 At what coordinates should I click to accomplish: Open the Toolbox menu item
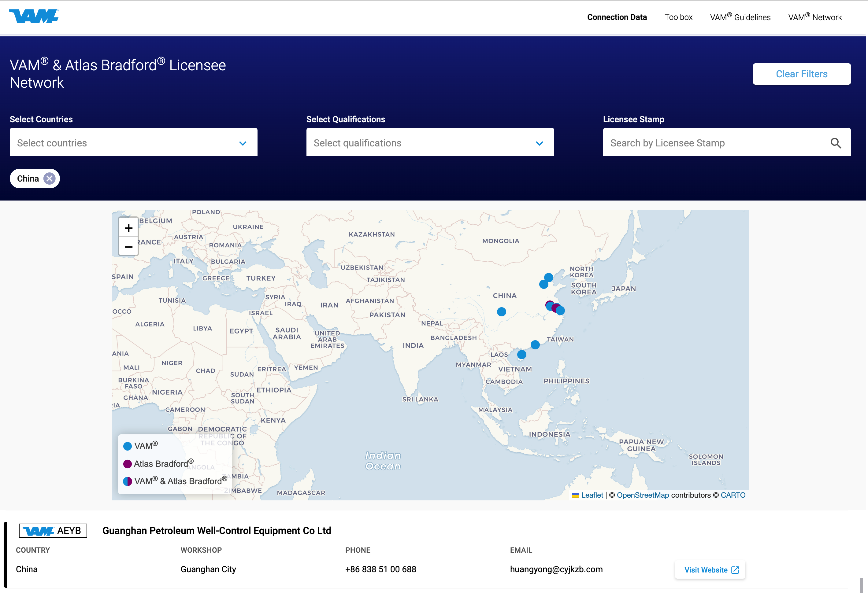[x=678, y=17]
